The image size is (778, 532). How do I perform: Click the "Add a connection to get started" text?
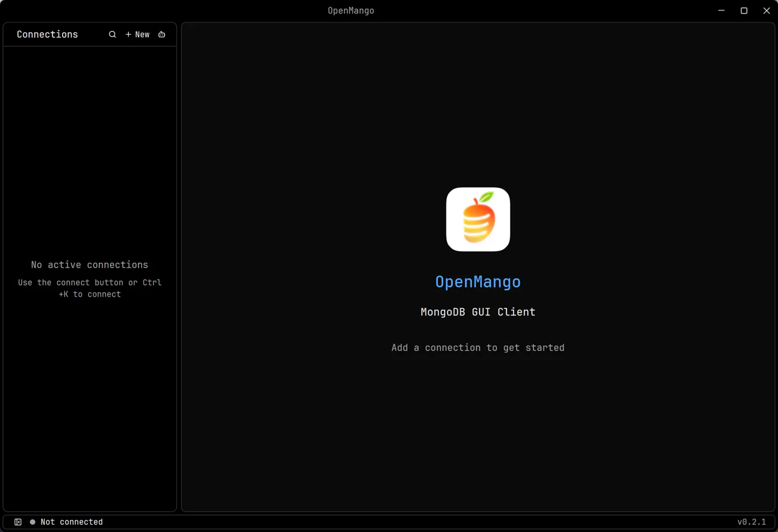point(478,348)
